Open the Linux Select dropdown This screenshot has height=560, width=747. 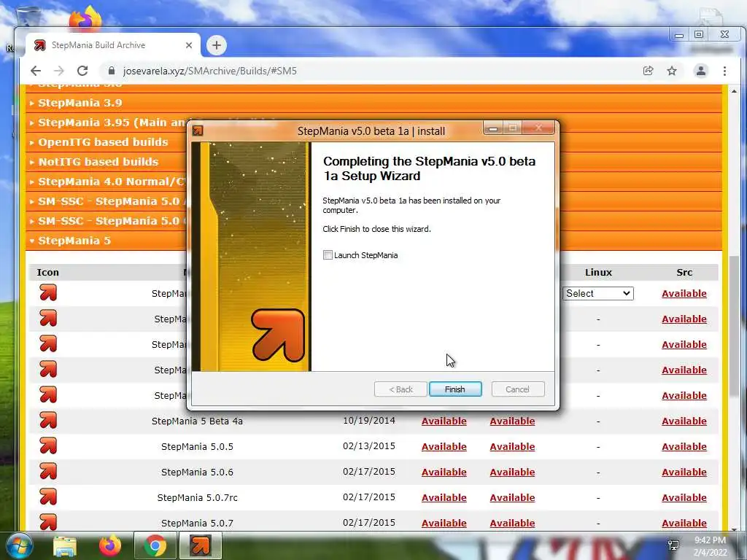click(x=598, y=293)
